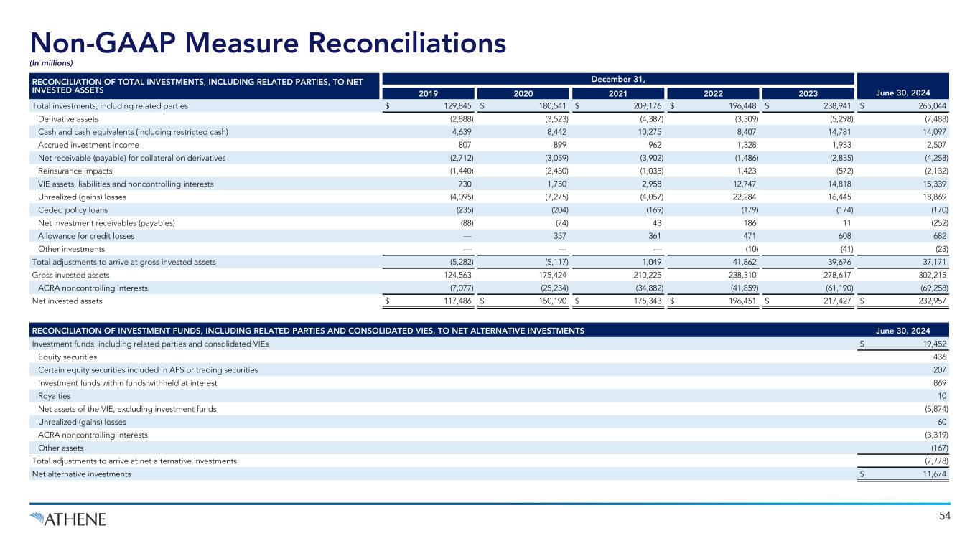Click the Equity securities row label
The height and width of the screenshot is (551, 980).
tap(67, 357)
